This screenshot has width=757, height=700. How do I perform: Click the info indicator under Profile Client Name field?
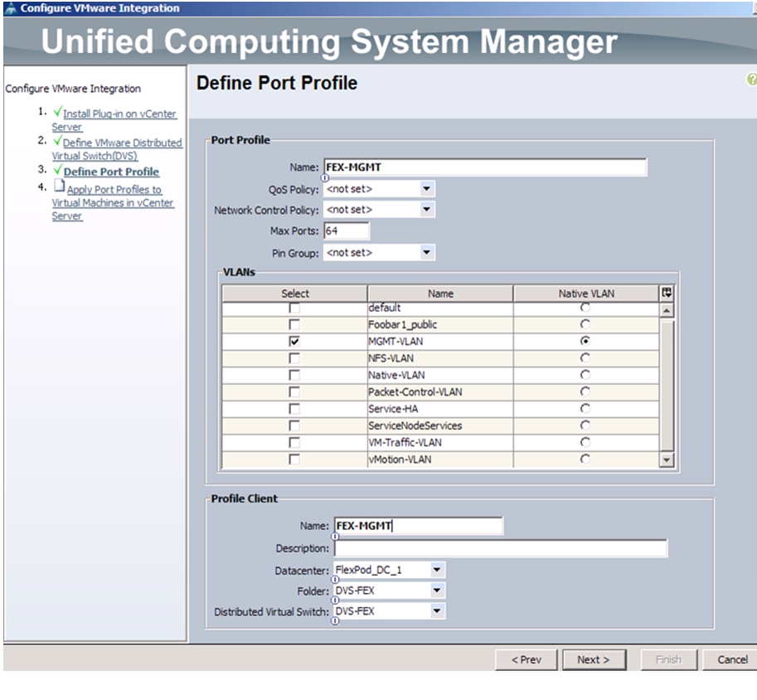[335, 537]
